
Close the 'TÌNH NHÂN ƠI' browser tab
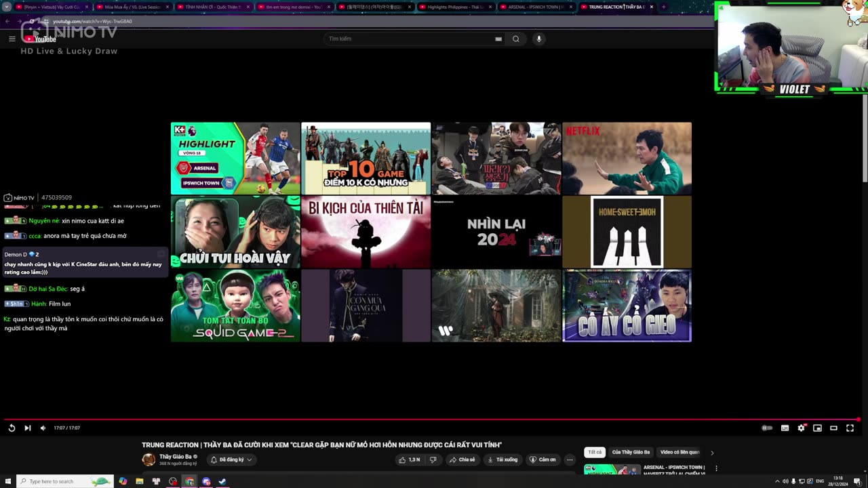248,7
